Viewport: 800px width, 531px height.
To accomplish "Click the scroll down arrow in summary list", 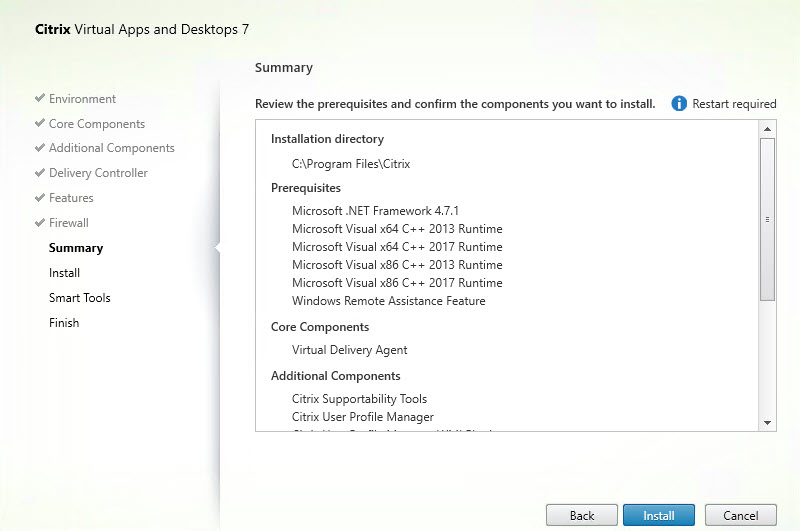I will (768, 422).
